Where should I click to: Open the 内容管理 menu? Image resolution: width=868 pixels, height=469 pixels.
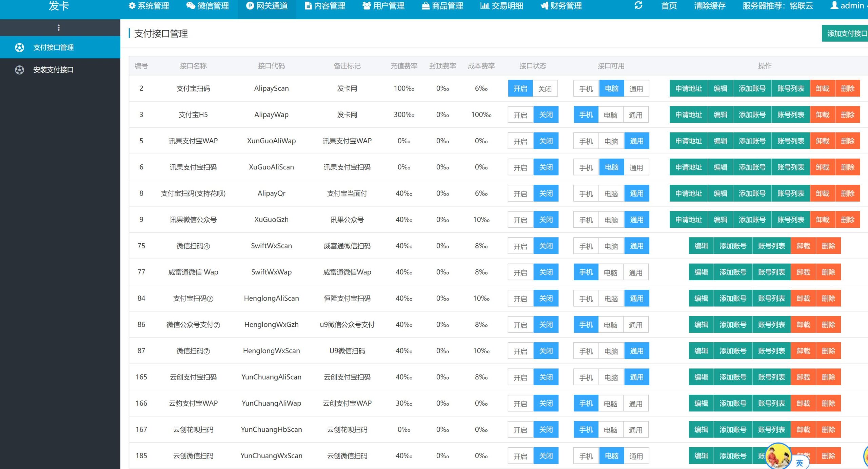click(x=325, y=6)
